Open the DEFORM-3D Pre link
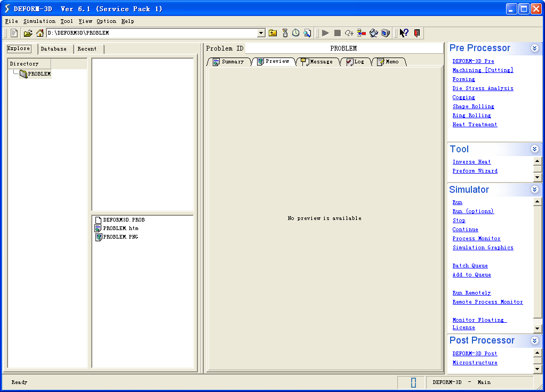This screenshot has height=392, width=545. pos(473,61)
